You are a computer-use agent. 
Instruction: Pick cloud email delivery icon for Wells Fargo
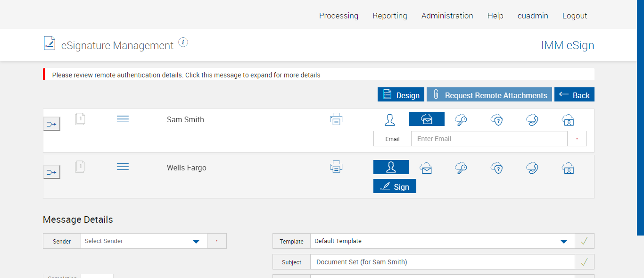pyautogui.click(x=426, y=168)
